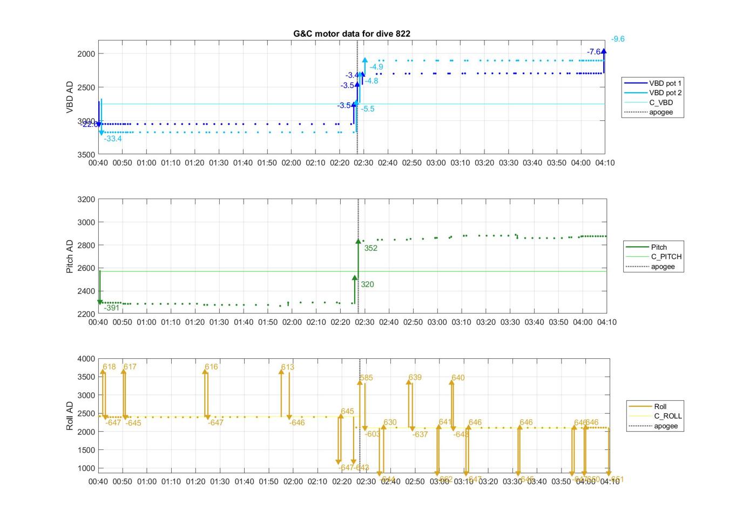This screenshot has width=756, height=532.
Task: Click the "-646" roll annotation
Action: 297,423
